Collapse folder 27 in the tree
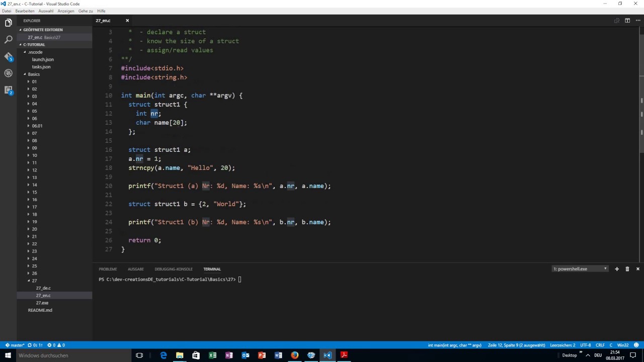644x362 pixels. pyautogui.click(x=34, y=281)
